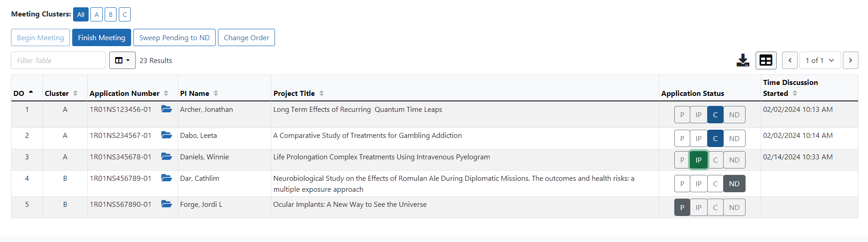Click Sweep Pending to ND
This screenshot has height=242, width=868.
175,37
